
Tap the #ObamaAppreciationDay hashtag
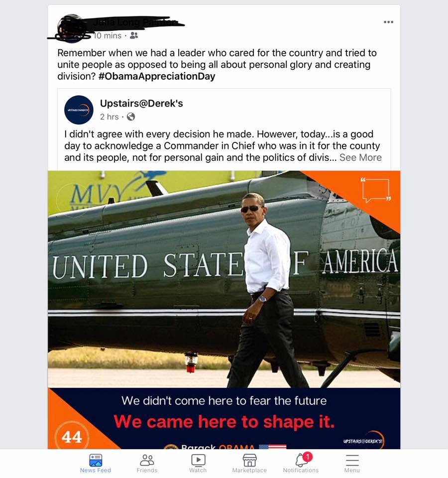157,76
